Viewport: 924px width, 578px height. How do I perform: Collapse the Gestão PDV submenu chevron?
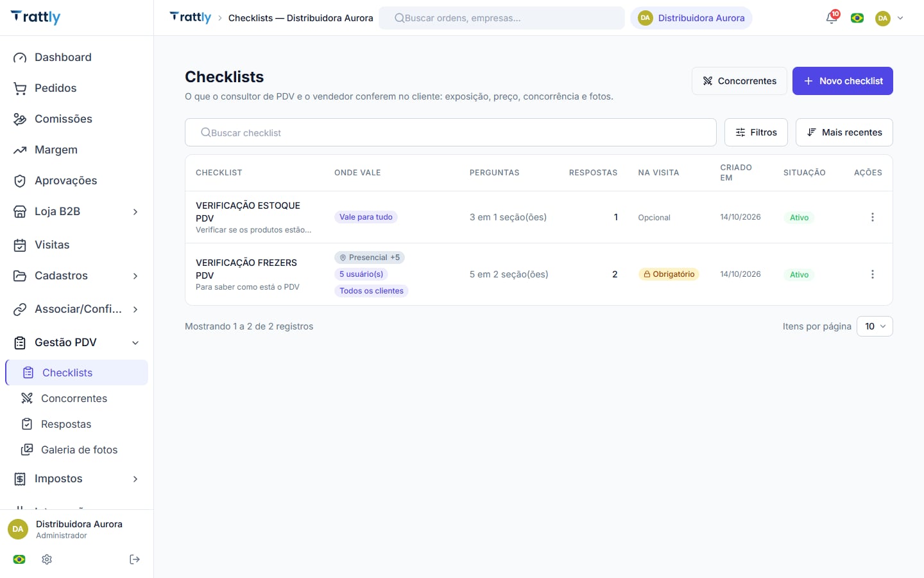(x=135, y=343)
